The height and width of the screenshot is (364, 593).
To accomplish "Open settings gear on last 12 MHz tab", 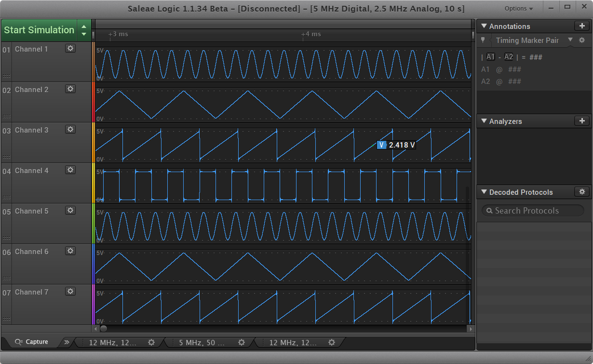I will click(x=332, y=342).
